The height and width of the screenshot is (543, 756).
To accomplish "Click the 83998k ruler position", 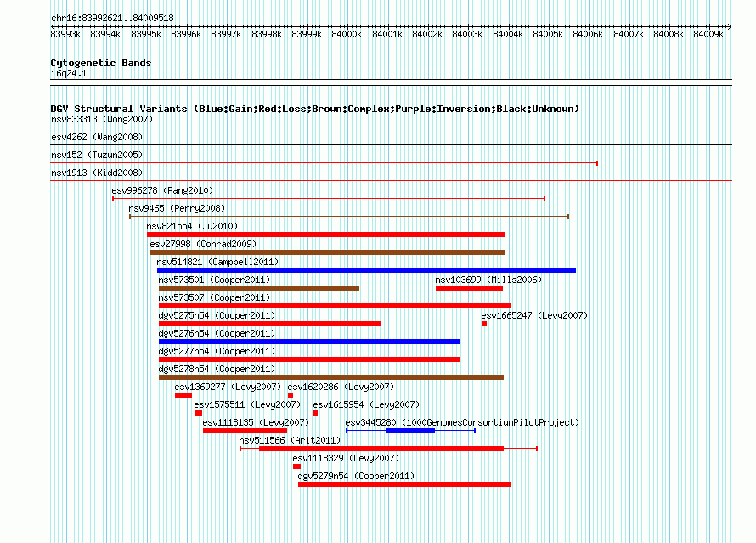I will (x=267, y=34).
